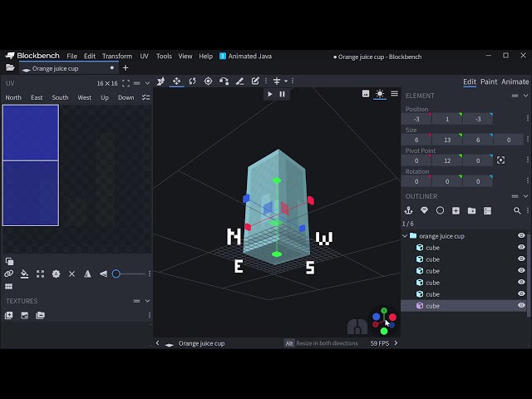Click the face checklist icon after Down
532x399 pixels.
(x=146, y=97)
